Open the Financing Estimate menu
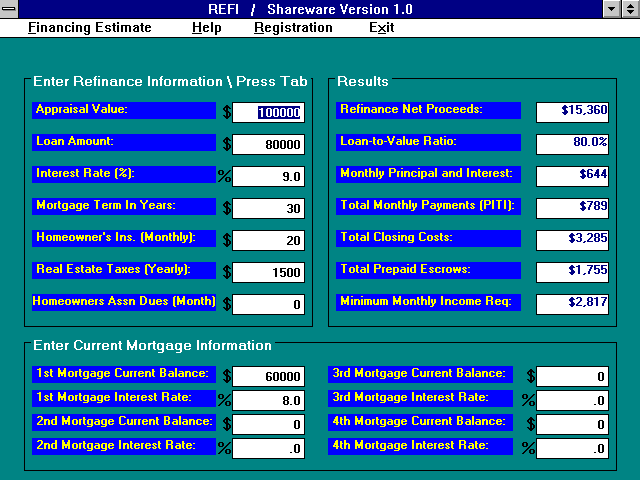 click(x=89, y=27)
